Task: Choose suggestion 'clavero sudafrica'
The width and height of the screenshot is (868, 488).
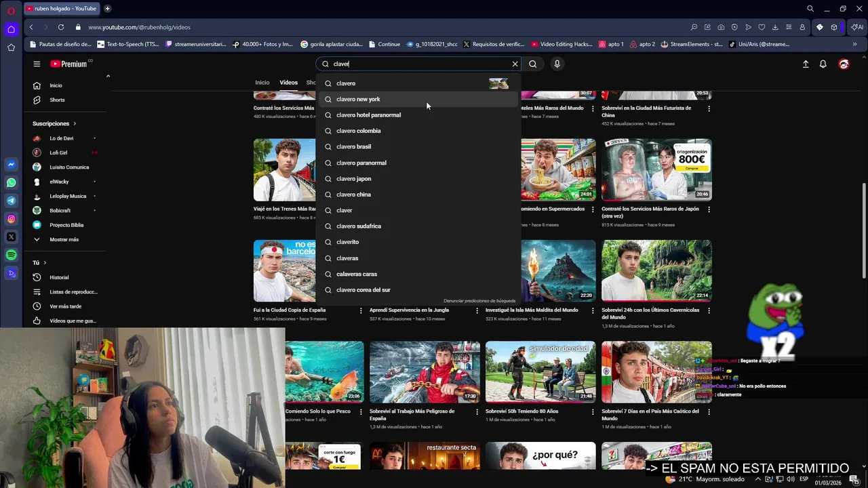Action: pos(418,226)
